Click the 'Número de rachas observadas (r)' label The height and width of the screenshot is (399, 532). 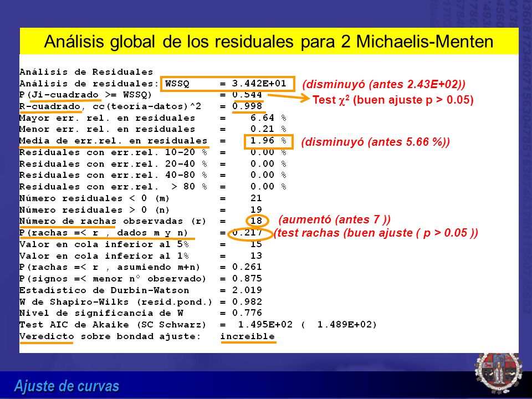(112, 221)
